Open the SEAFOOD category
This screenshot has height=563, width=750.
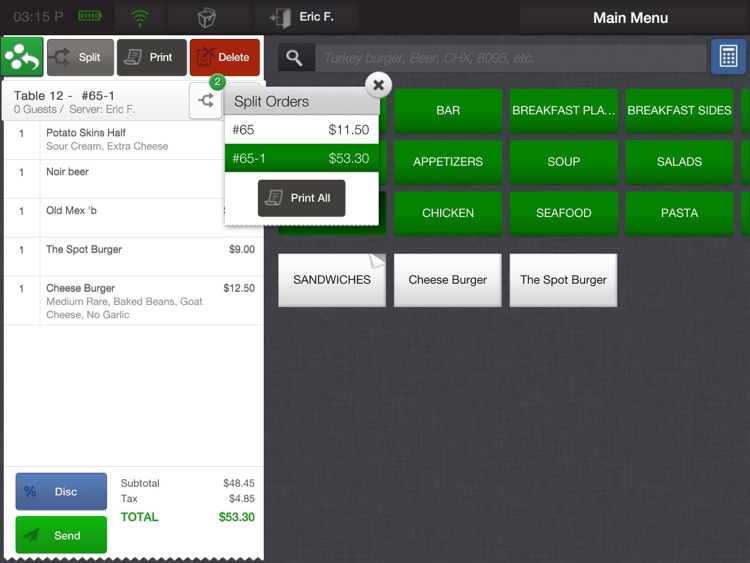[x=563, y=213]
